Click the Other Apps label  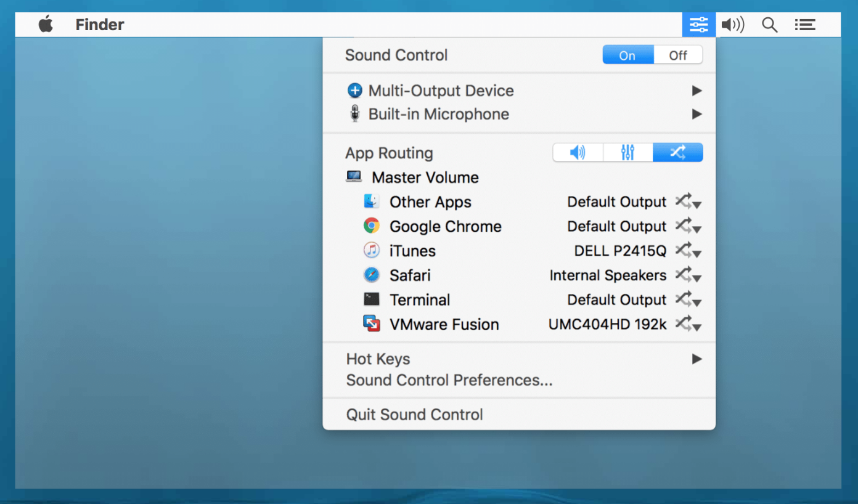tap(430, 202)
